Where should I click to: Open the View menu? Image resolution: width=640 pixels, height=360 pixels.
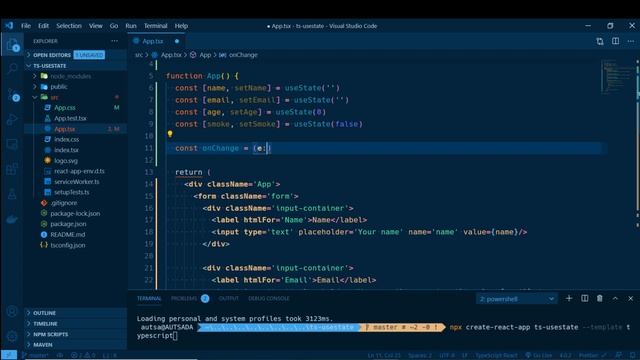tap(96, 26)
